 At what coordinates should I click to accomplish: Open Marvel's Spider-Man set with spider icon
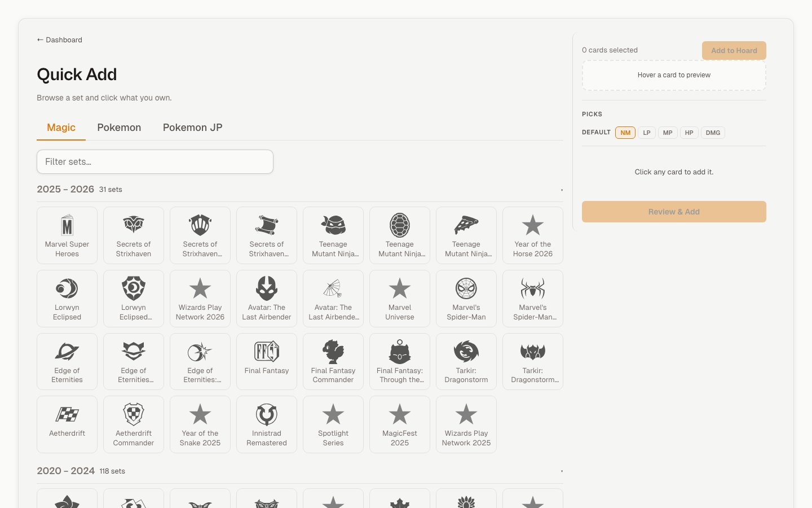point(533,299)
